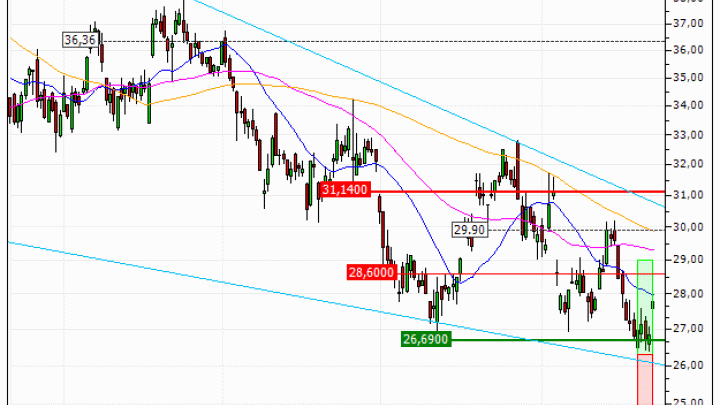Select the green profit target box
This screenshot has height=405, width=720.
[x=645, y=307]
